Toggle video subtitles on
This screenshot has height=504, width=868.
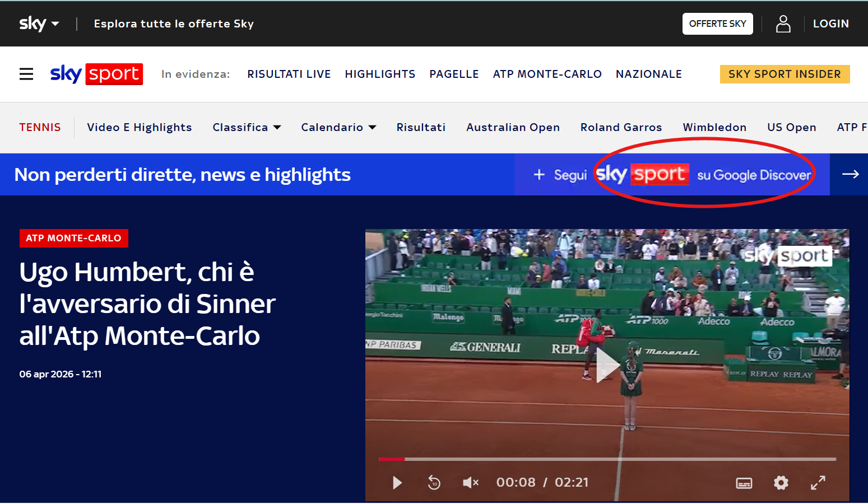pyautogui.click(x=744, y=483)
